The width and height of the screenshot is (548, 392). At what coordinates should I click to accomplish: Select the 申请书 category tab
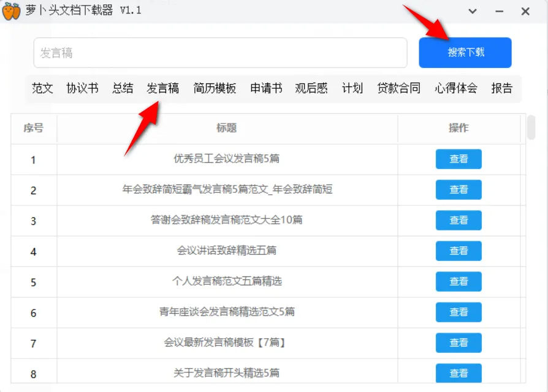pyautogui.click(x=266, y=88)
